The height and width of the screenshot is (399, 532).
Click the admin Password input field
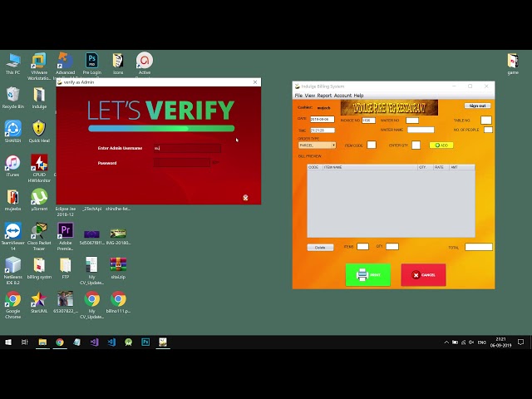point(182,163)
